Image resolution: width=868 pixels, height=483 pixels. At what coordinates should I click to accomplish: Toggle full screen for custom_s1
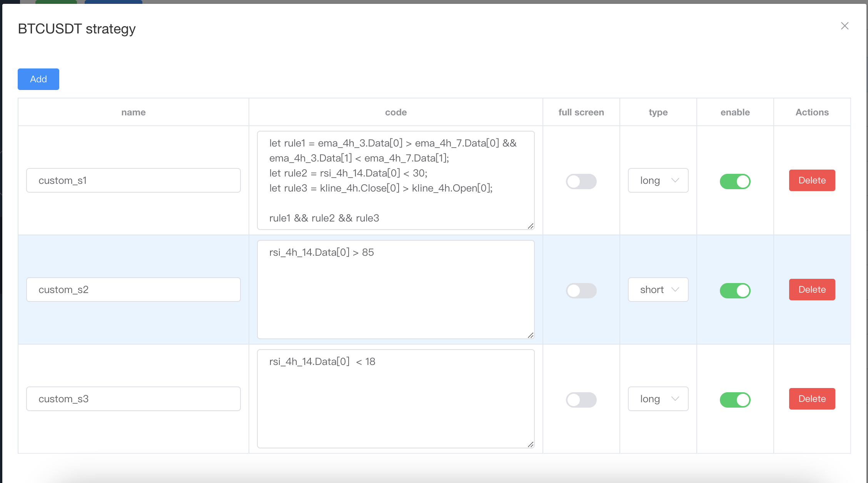click(x=581, y=182)
